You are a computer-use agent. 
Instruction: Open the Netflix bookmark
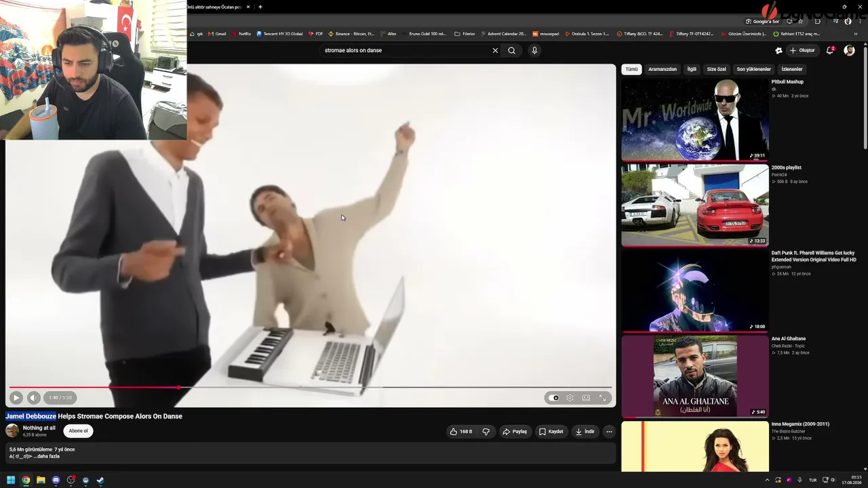pyautogui.click(x=241, y=34)
